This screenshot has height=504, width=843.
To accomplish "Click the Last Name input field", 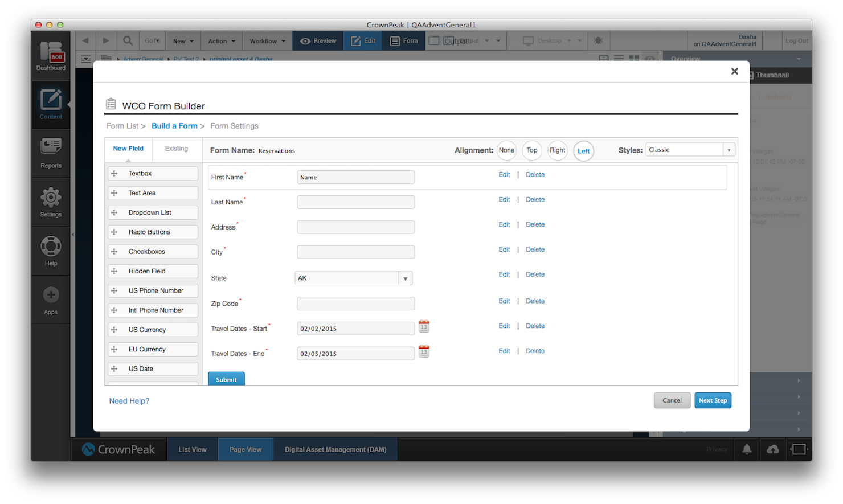I will point(355,202).
